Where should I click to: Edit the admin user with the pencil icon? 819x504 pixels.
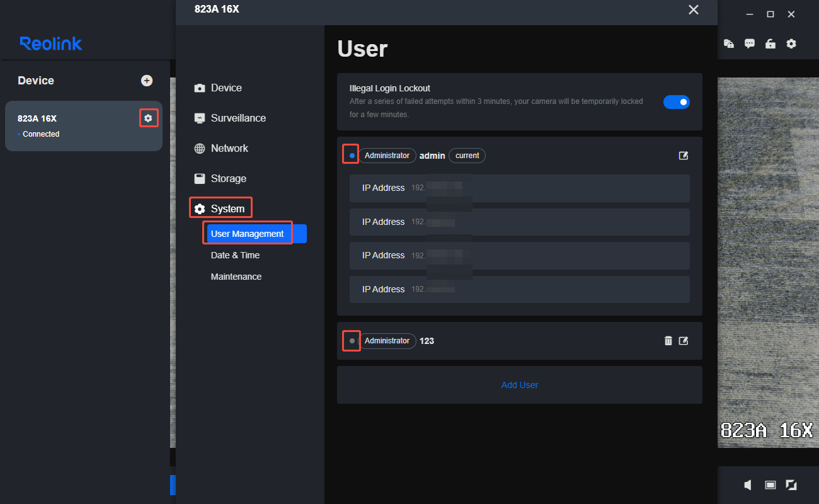coord(683,156)
